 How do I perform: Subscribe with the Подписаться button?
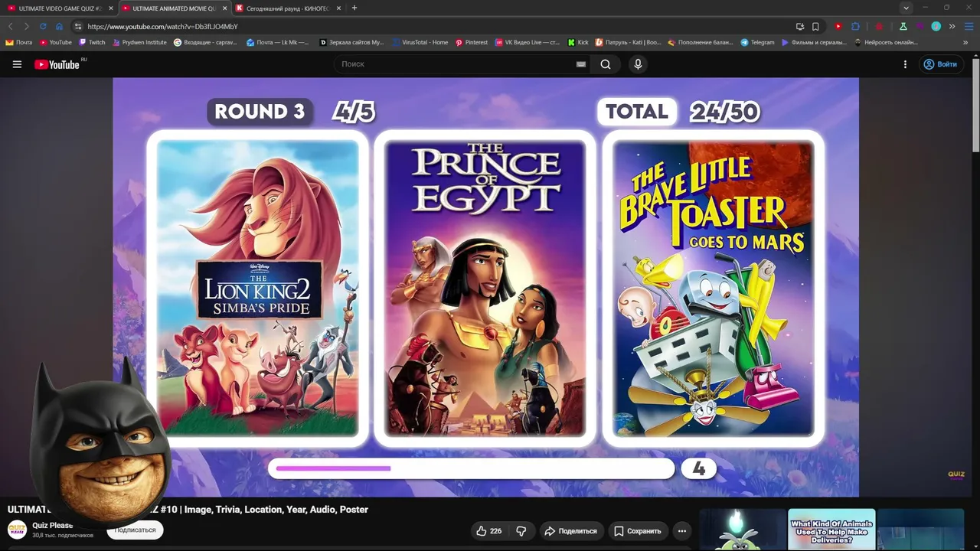click(135, 530)
